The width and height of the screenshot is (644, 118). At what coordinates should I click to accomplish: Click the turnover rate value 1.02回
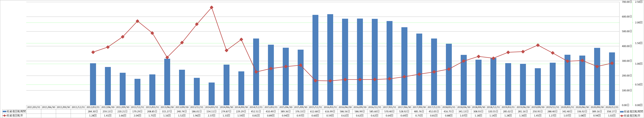pos(612,116)
